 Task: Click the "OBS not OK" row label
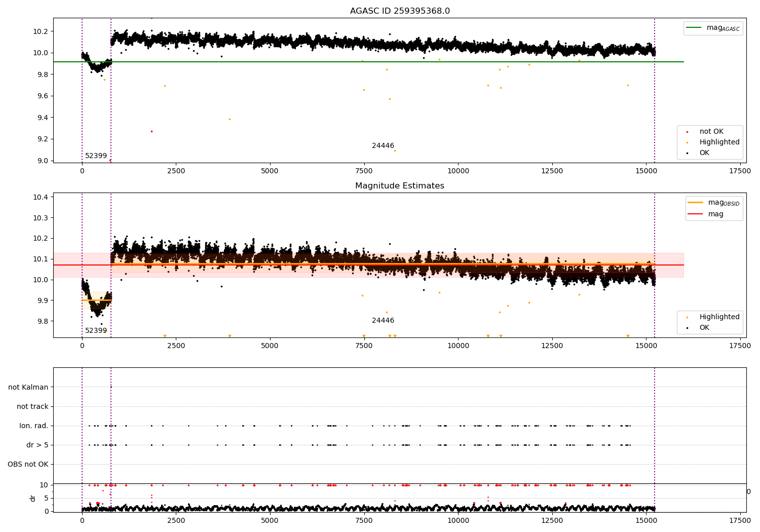coord(28,464)
